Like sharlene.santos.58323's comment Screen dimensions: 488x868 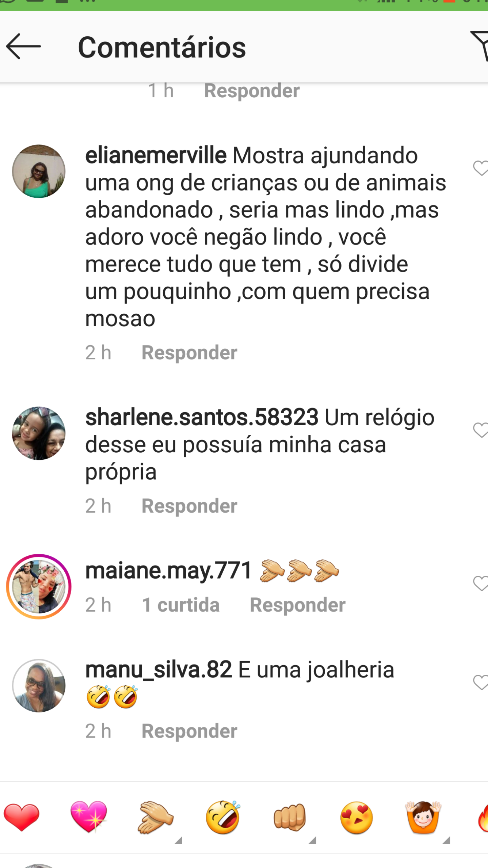(481, 430)
